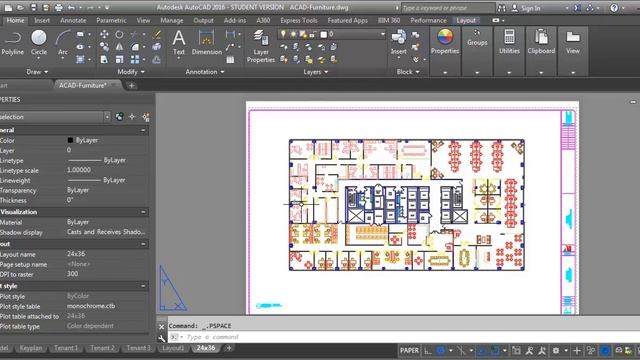Open the Properties panel icon with color wheel
The height and width of the screenshot is (360, 640).
445,42
